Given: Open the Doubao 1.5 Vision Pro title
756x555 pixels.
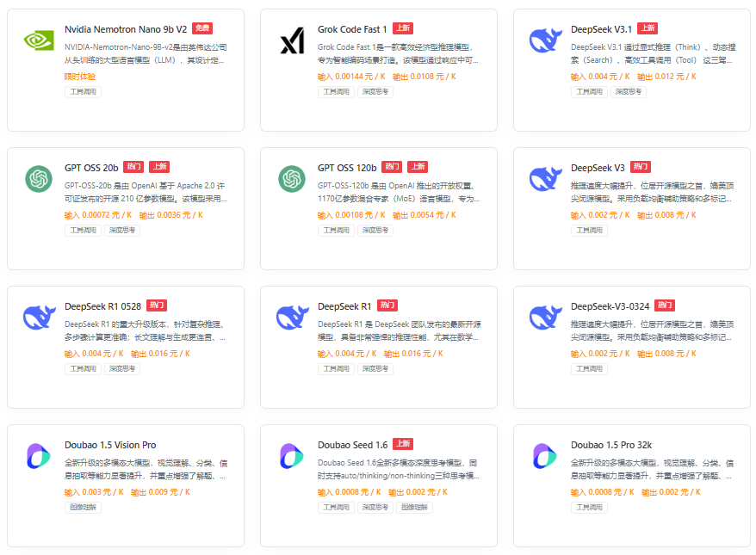Looking at the screenshot, I should point(110,445).
